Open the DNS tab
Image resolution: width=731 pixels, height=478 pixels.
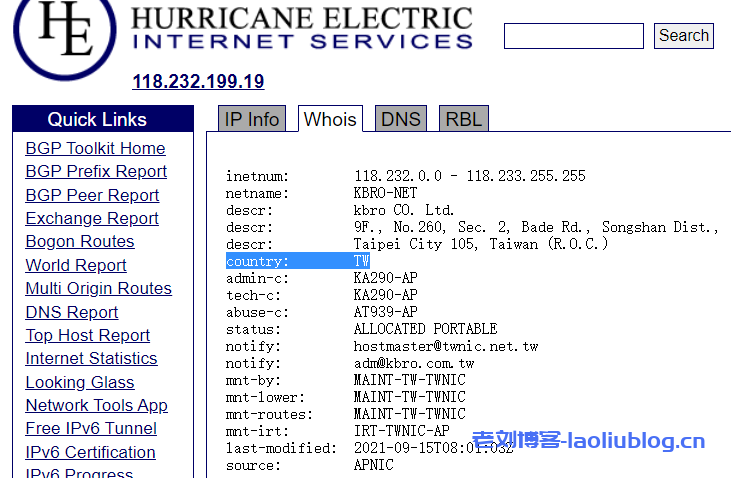coord(401,119)
